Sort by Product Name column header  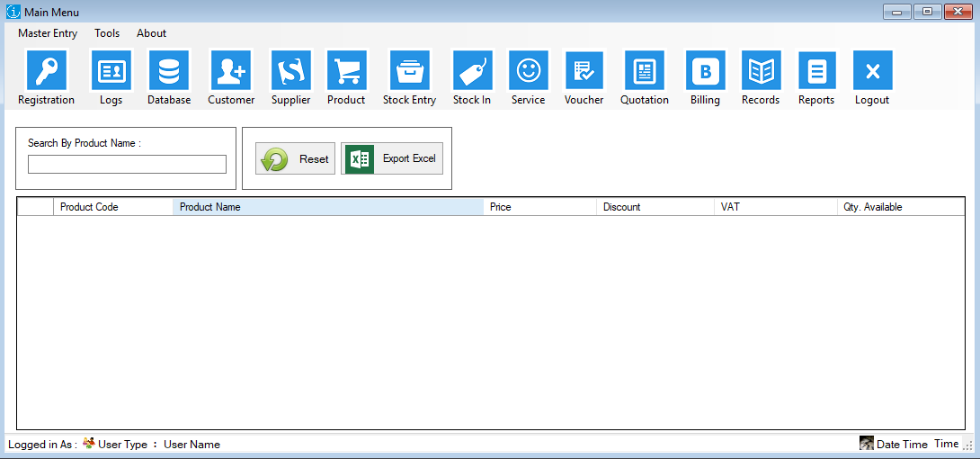click(328, 207)
